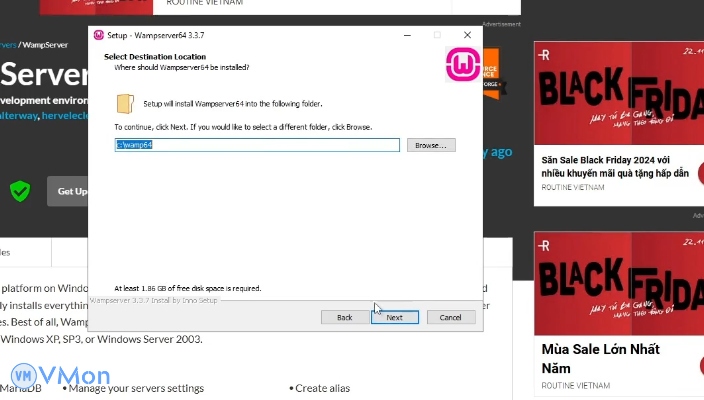Open the 'Săn Sale Black Friday 2024' ad headline

click(615, 167)
